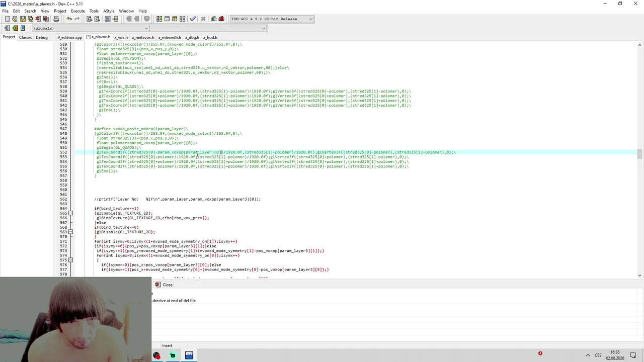Open Find using the magnifier icon

(89, 19)
